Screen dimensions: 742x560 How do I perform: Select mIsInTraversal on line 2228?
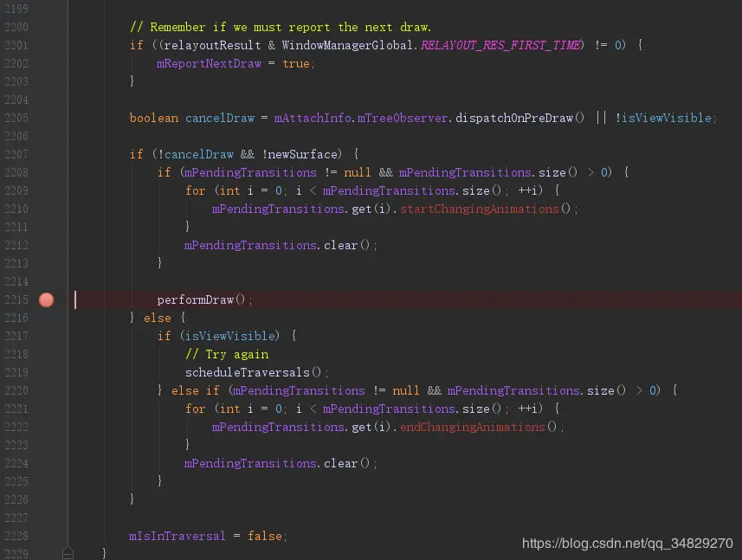(177, 536)
